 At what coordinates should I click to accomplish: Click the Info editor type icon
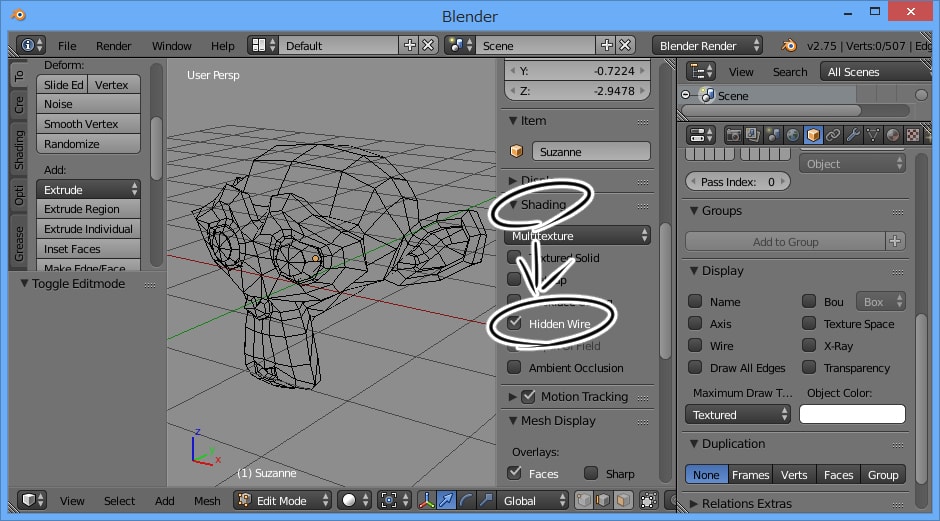32,45
